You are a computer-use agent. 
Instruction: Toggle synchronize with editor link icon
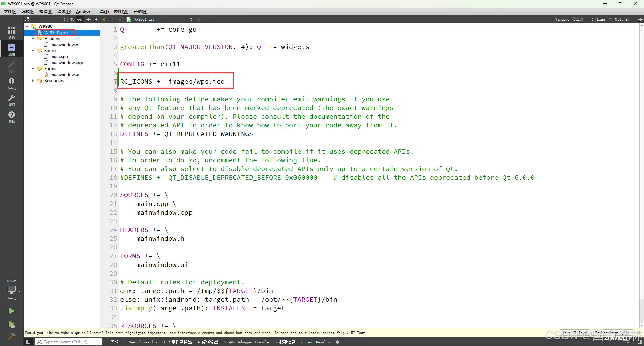tap(80, 19)
